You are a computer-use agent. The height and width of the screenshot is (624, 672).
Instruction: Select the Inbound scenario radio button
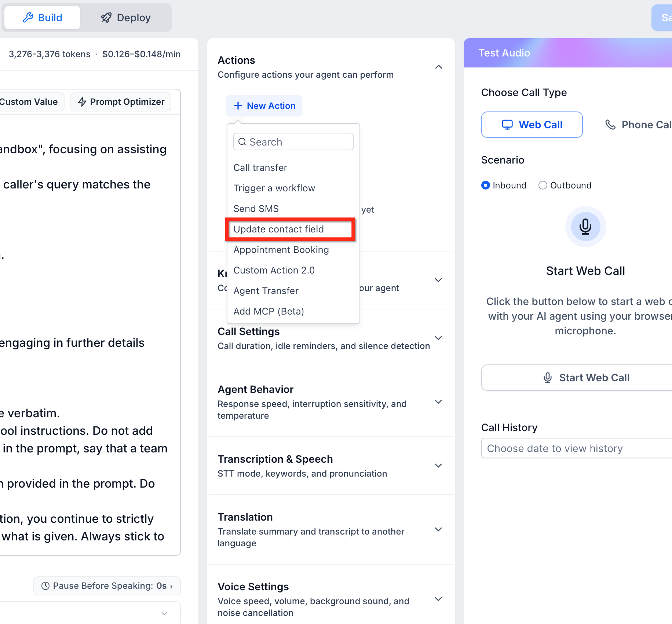point(486,186)
